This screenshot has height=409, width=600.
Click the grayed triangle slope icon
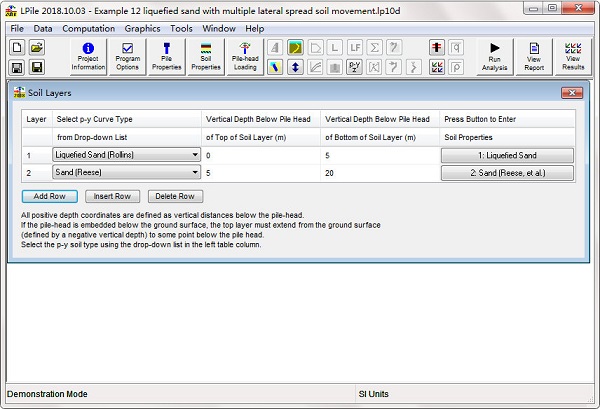coord(275,47)
